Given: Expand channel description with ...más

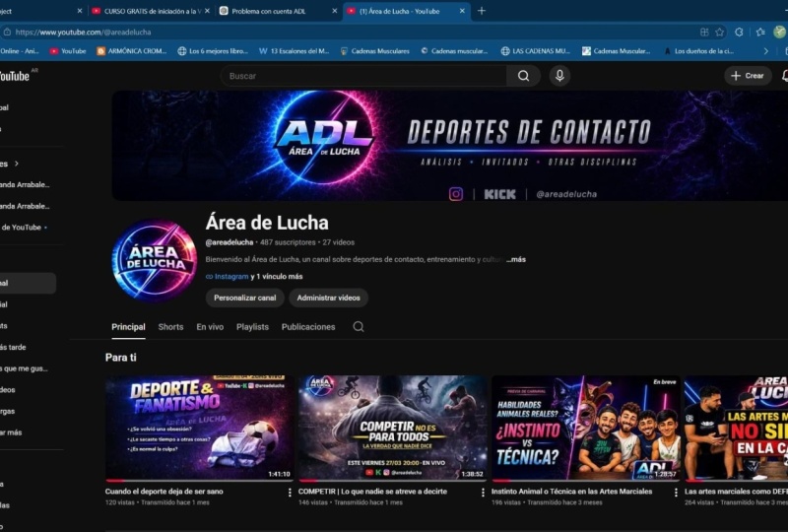Looking at the screenshot, I should click(516, 259).
